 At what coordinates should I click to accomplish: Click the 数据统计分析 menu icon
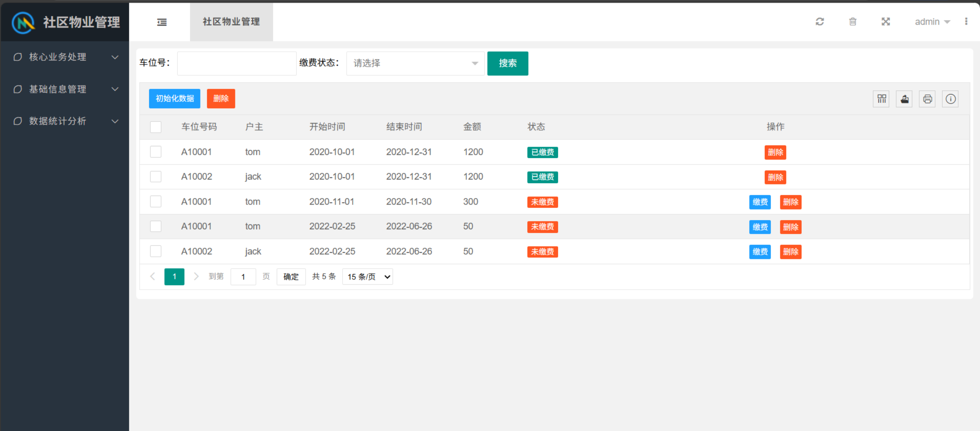click(x=18, y=121)
